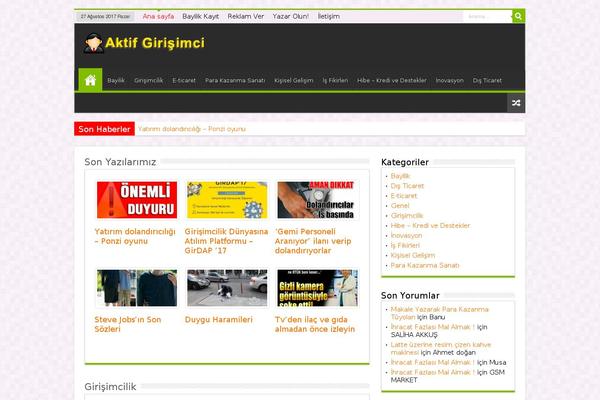Select Genel in Kategoriler list

click(400, 206)
